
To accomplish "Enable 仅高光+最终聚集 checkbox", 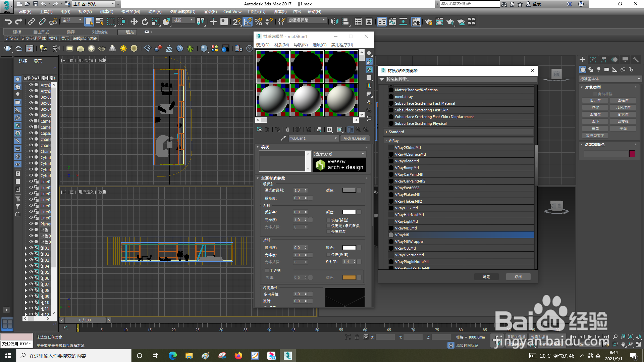I will pos(328,226).
